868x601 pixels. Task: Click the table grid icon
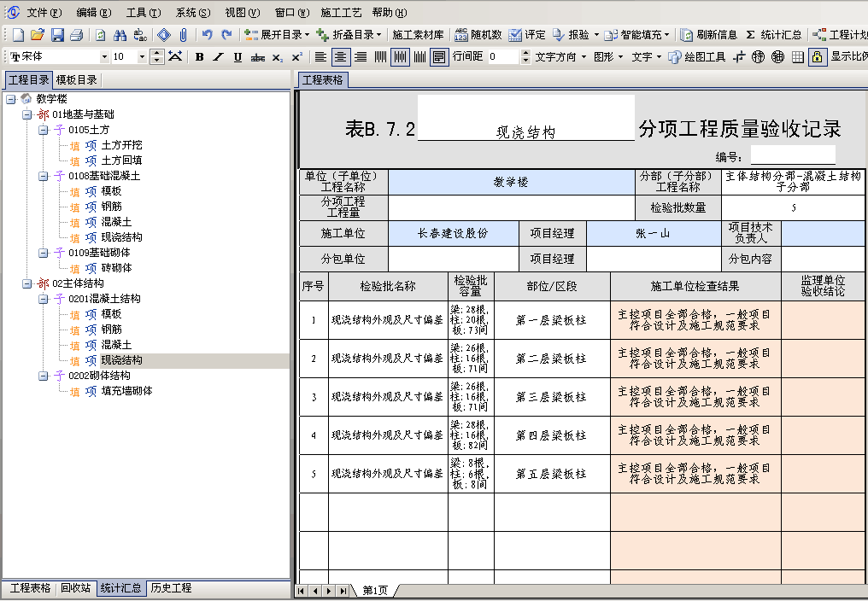(798, 57)
